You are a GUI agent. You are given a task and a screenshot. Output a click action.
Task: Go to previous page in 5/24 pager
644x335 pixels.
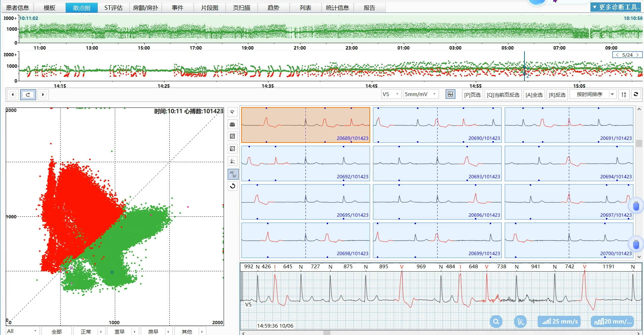point(617,55)
